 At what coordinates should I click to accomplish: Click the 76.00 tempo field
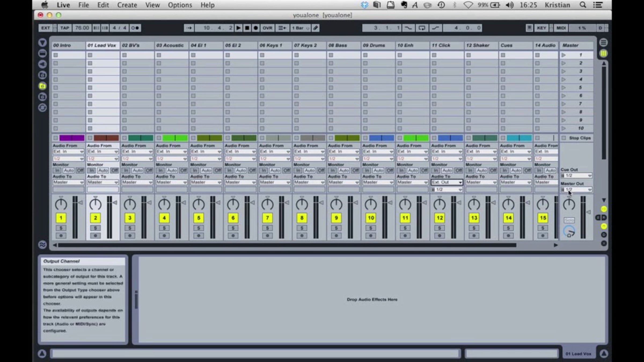pos(82,28)
